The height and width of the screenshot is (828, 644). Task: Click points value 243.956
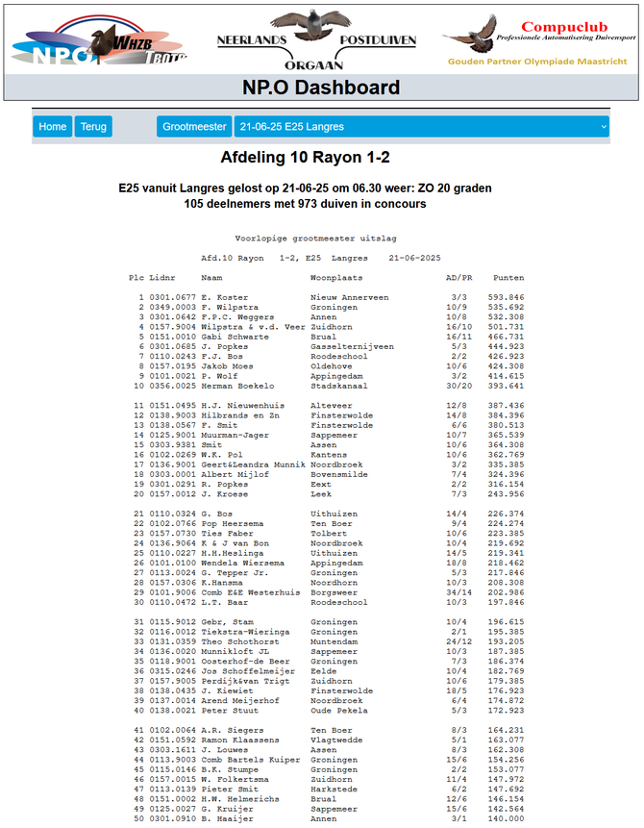pos(506,495)
